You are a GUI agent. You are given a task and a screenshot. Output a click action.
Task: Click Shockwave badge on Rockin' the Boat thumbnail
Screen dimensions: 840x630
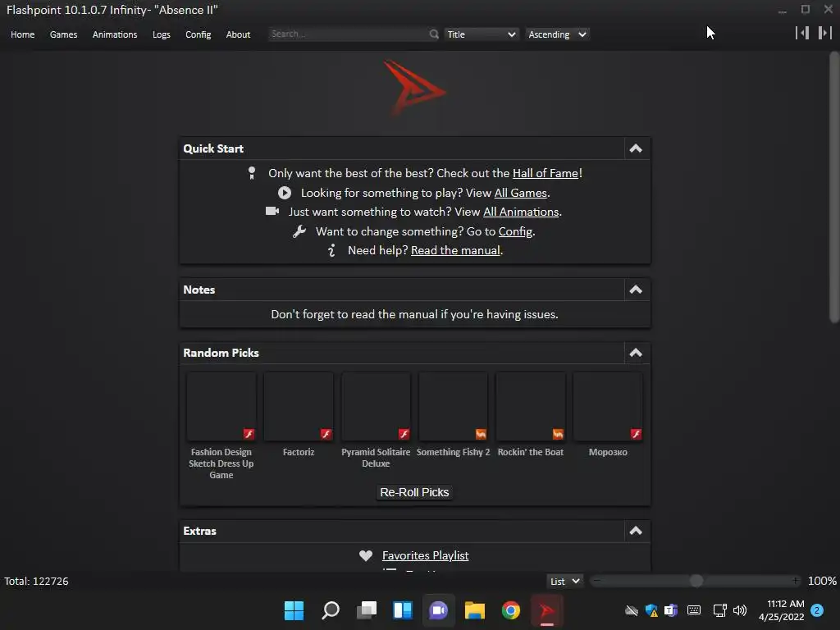click(x=558, y=434)
